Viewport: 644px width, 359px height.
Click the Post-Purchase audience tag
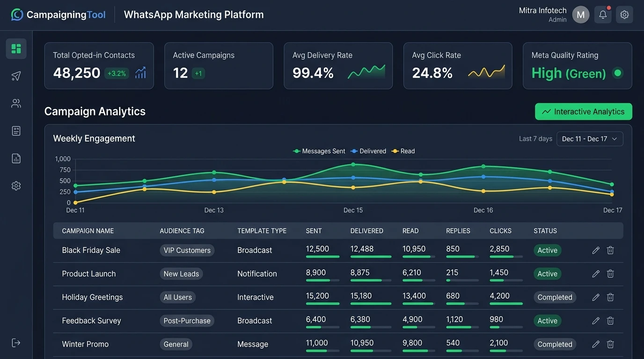[x=187, y=321]
